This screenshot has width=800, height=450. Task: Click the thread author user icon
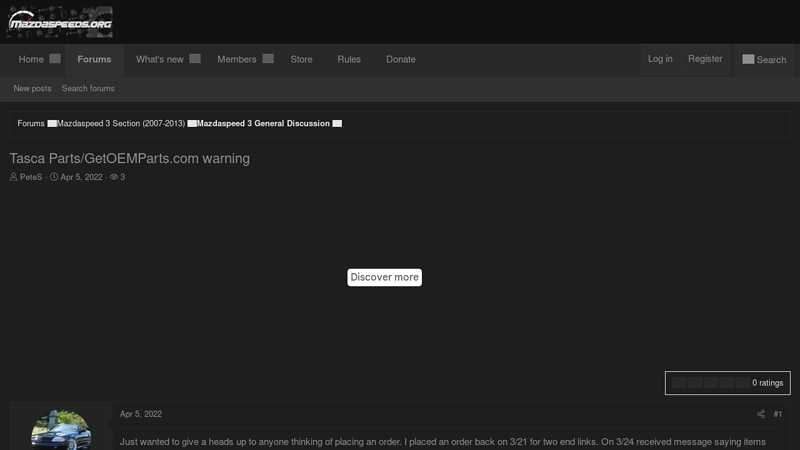(13, 177)
